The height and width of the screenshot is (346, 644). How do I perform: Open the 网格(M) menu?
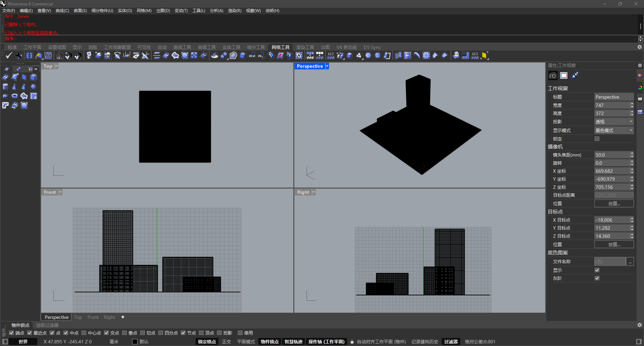[x=144, y=11]
